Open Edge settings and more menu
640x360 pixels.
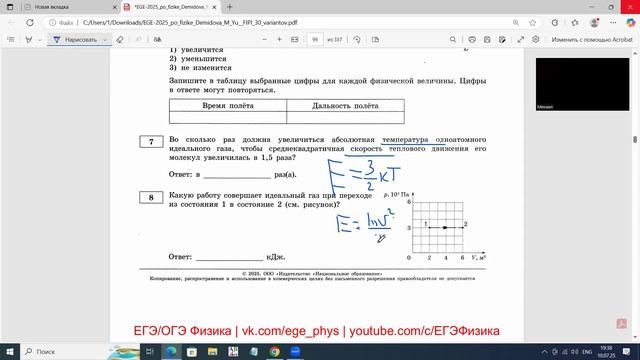pyautogui.click(x=613, y=23)
